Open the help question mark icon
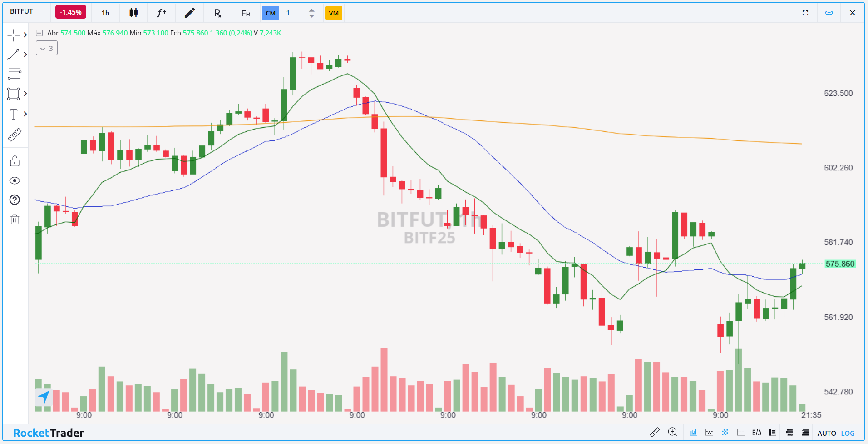The image size is (868, 444). pyautogui.click(x=15, y=200)
